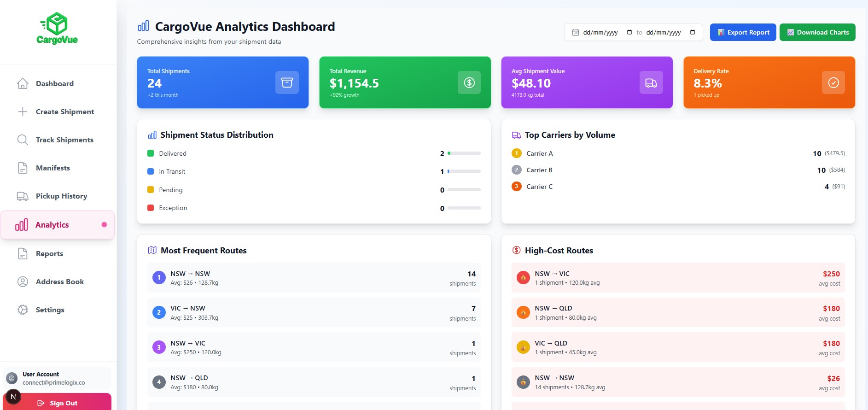Click the connect@primelogix.co email text
This screenshot has height=410, width=868.
click(54, 383)
